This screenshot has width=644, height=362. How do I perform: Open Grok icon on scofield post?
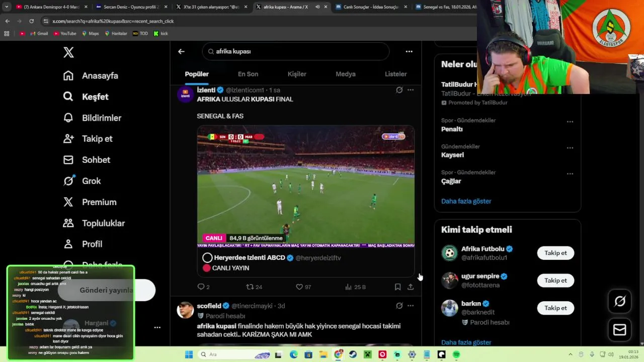(x=399, y=306)
